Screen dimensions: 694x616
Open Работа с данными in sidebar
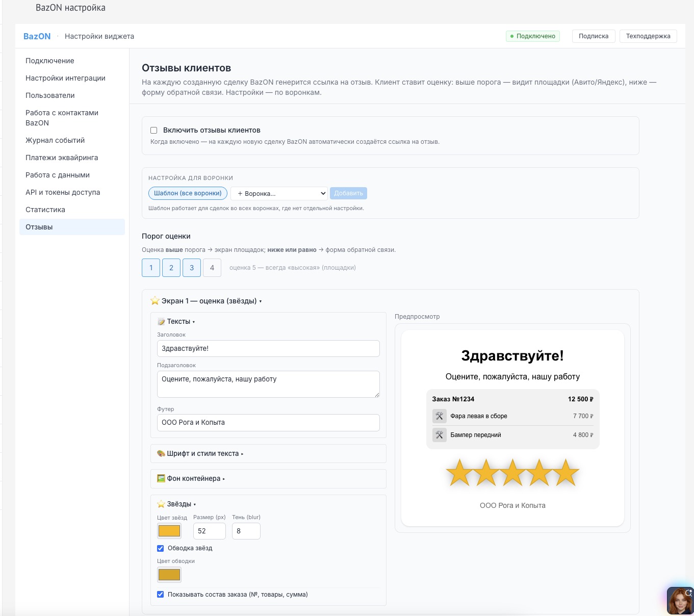(x=72, y=175)
